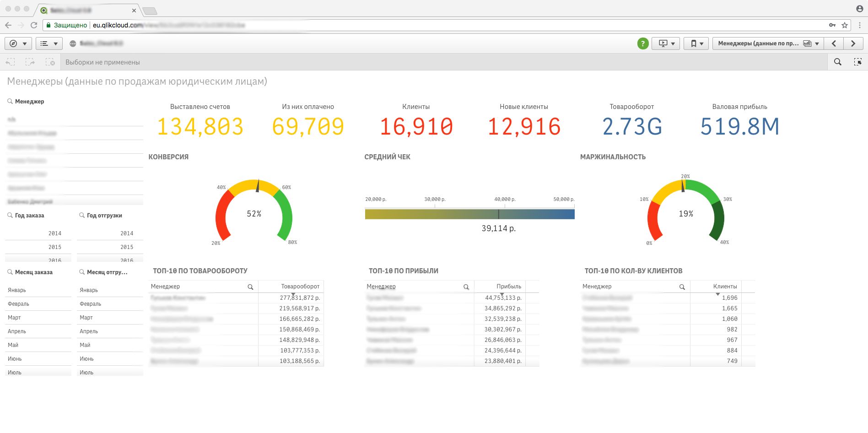Select 2014 in Год заказа

pyautogui.click(x=38, y=233)
